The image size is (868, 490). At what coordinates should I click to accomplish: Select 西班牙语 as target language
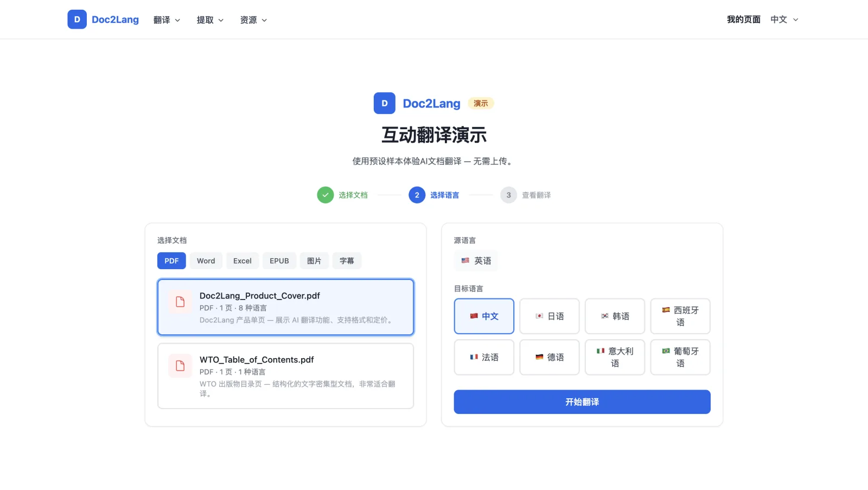click(x=680, y=316)
